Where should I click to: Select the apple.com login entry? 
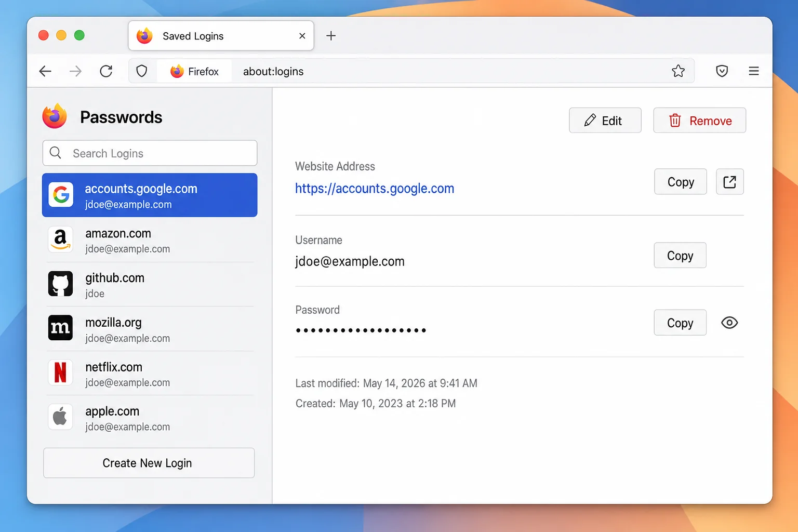coord(150,418)
